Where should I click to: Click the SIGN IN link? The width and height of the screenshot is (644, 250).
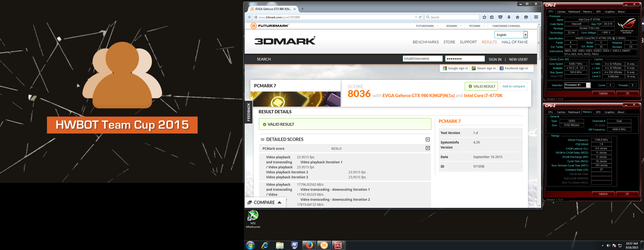[495, 59]
